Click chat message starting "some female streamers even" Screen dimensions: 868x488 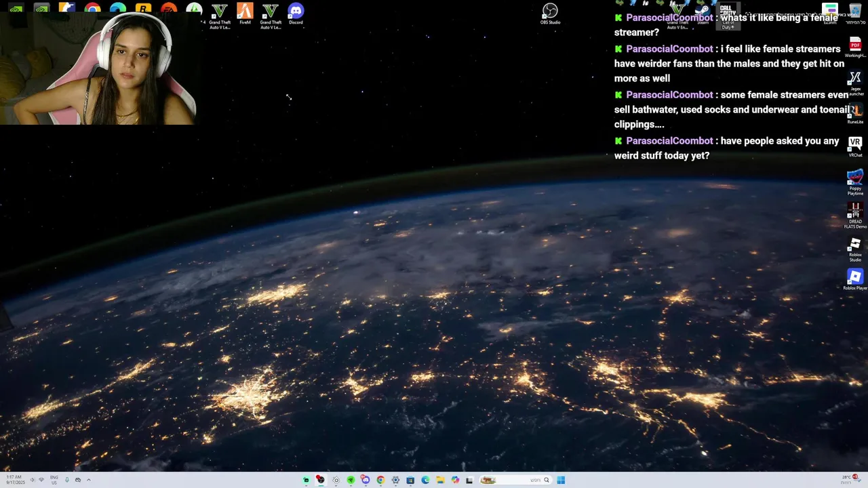[732, 110]
